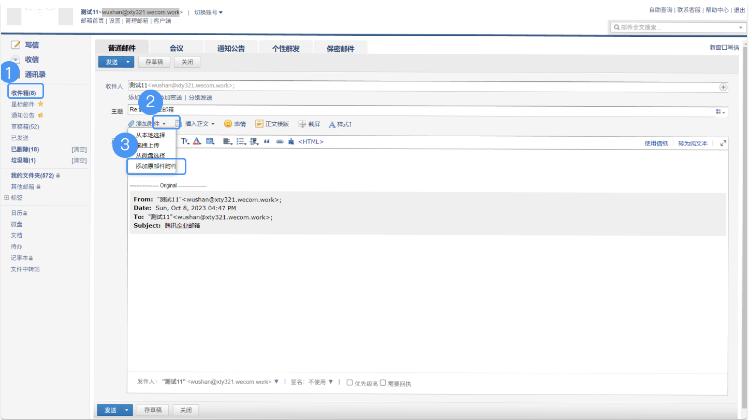This screenshot has width=752, height=420.
Task: Click the bottom 存草稿 save draft button
Action: [x=150, y=410]
